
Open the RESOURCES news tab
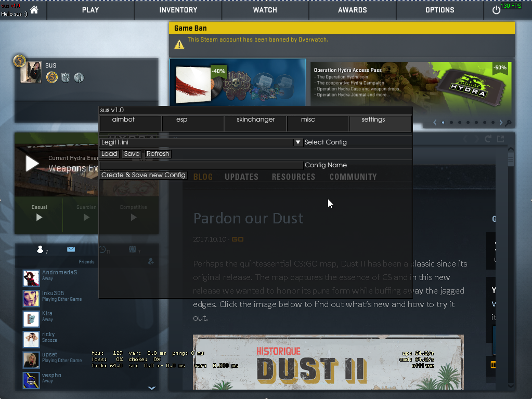click(x=293, y=177)
